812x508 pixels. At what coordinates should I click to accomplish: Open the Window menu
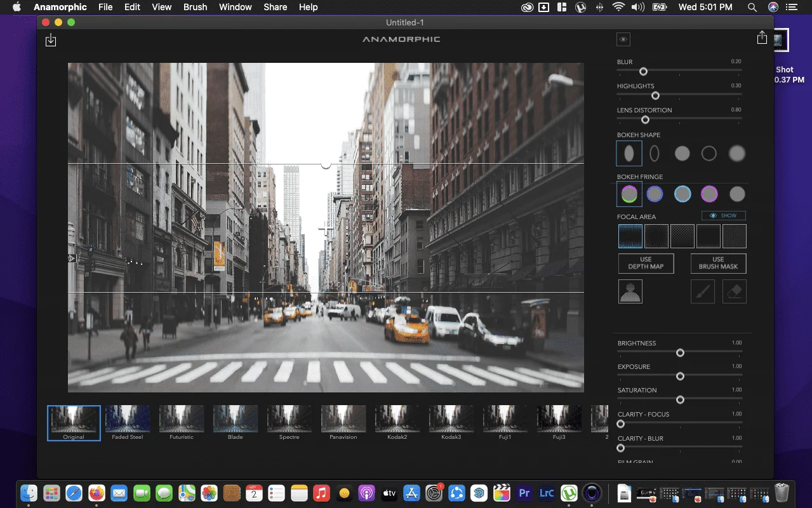(235, 7)
